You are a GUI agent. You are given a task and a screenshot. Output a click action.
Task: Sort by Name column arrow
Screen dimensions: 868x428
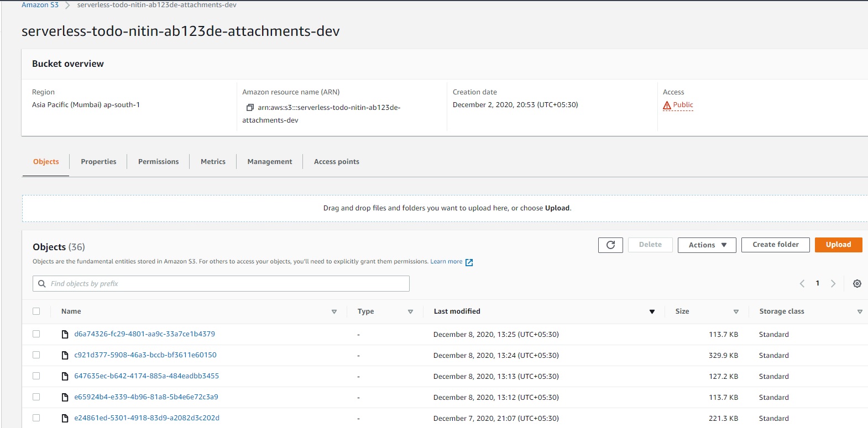click(x=334, y=312)
